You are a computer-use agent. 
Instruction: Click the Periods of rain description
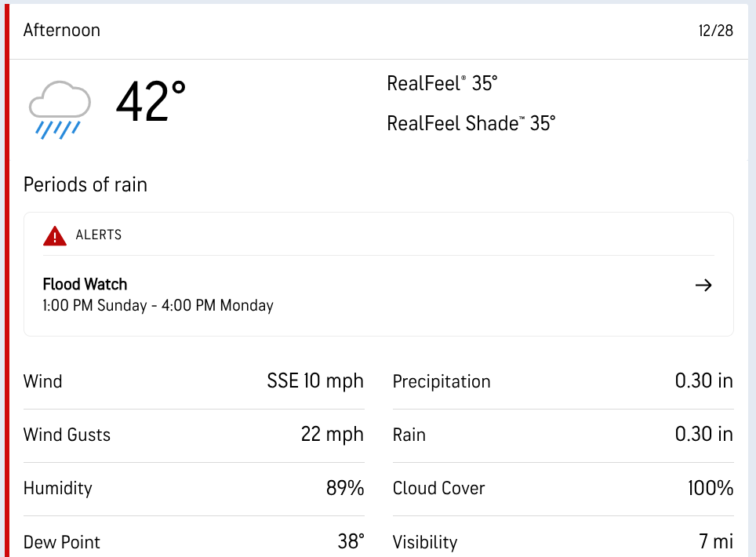pyautogui.click(x=85, y=184)
